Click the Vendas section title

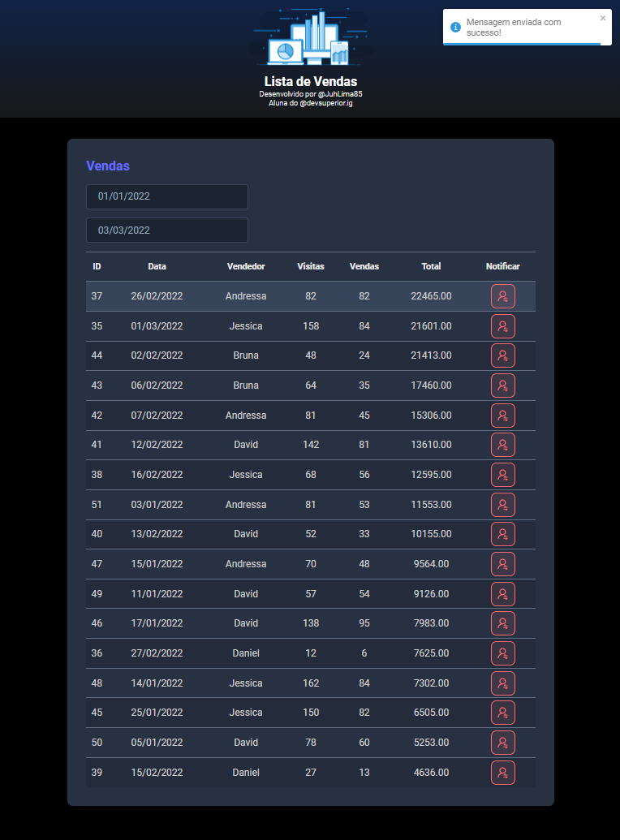tap(108, 166)
